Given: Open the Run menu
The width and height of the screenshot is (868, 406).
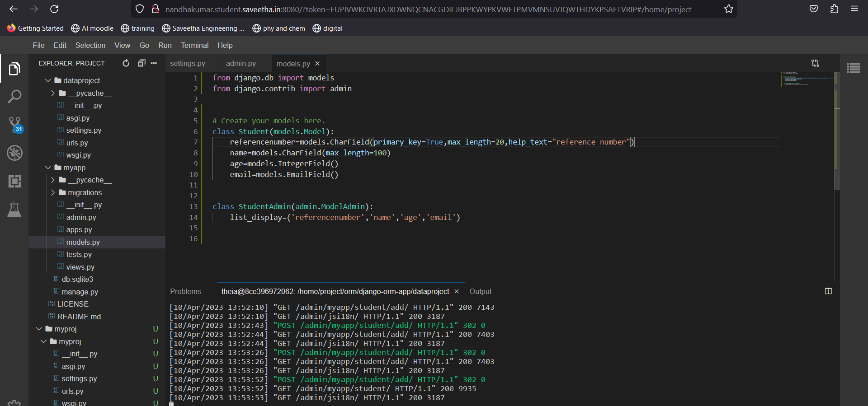Looking at the screenshot, I should [165, 45].
